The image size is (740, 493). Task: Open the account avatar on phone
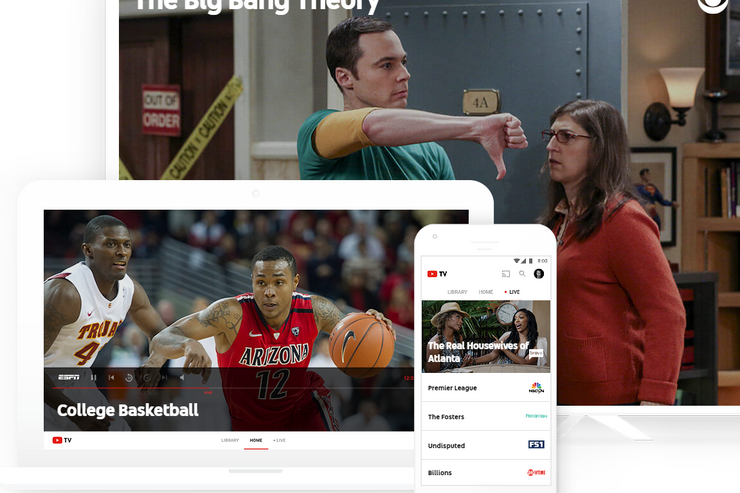(x=538, y=274)
